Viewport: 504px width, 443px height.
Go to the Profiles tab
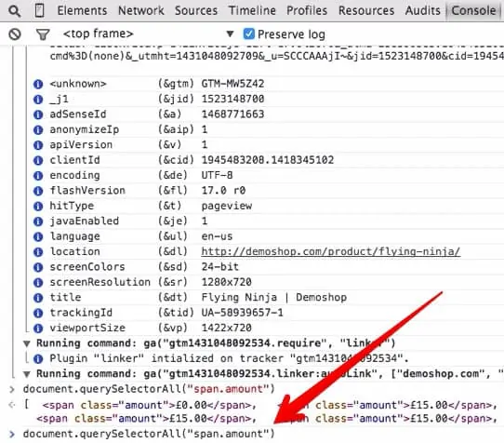(x=307, y=10)
